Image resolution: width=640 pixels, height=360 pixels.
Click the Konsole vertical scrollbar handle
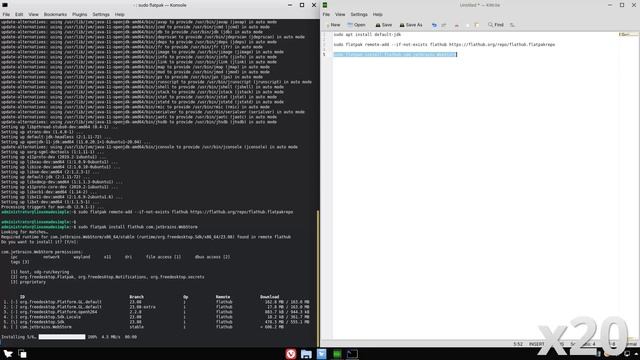318,278
